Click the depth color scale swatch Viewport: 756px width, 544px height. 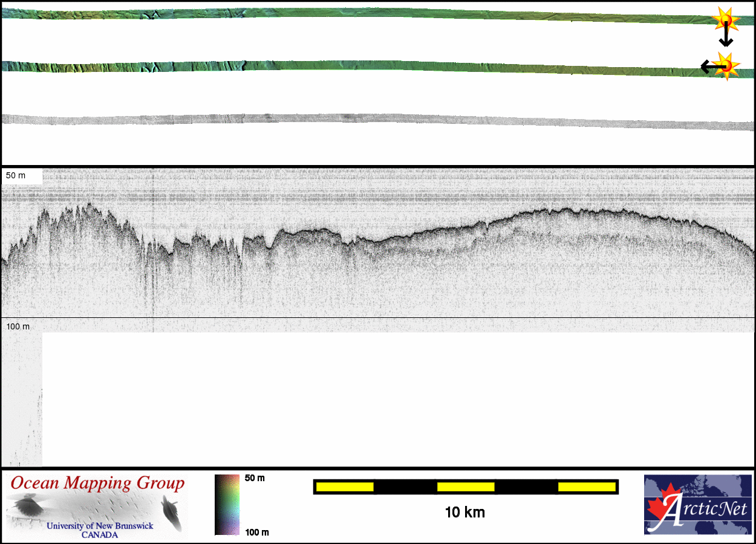coord(227,505)
